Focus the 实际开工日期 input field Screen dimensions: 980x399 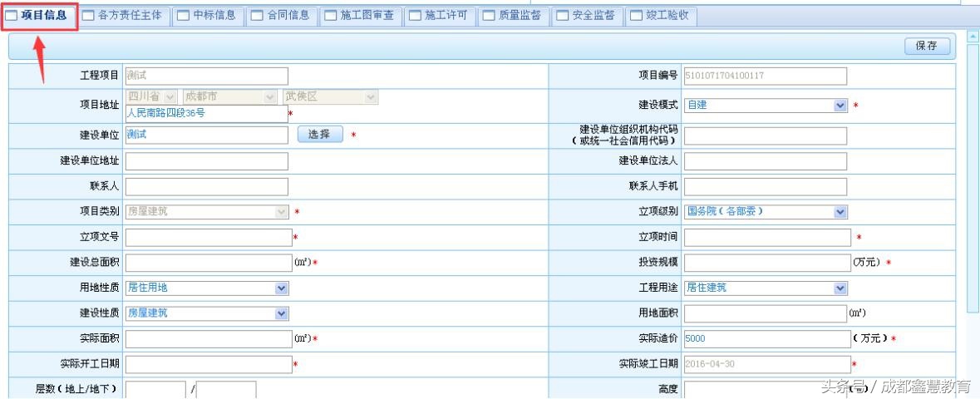tap(209, 365)
